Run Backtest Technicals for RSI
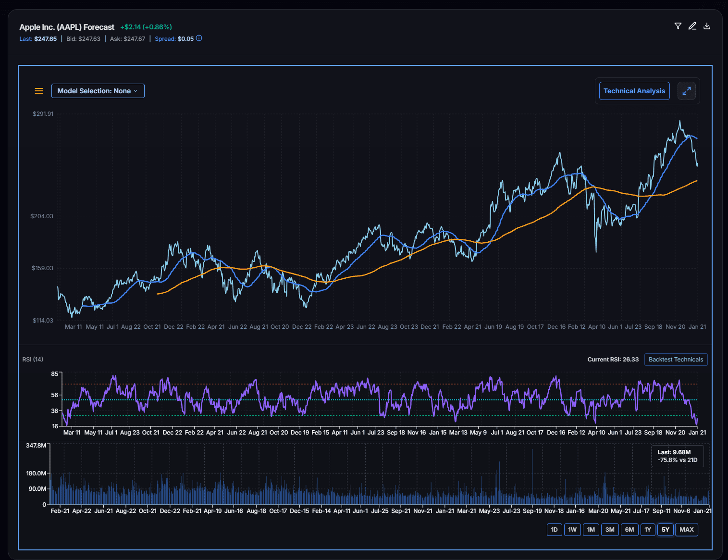728x560 pixels. [676, 359]
